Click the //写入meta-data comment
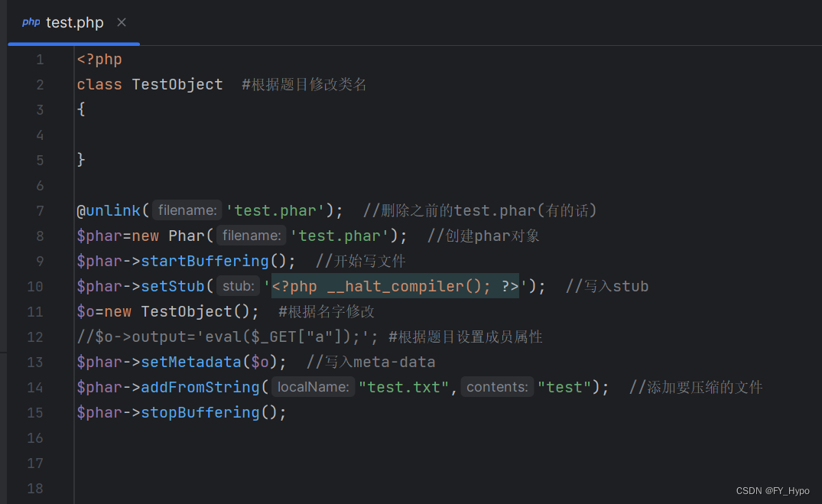This screenshot has height=504, width=822. 371,362
